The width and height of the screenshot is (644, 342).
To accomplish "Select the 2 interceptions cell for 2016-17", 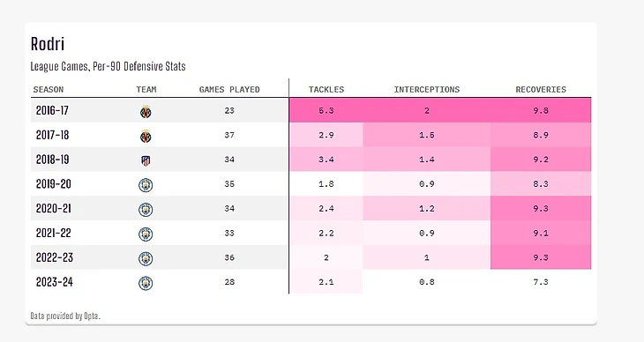I will click(427, 110).
